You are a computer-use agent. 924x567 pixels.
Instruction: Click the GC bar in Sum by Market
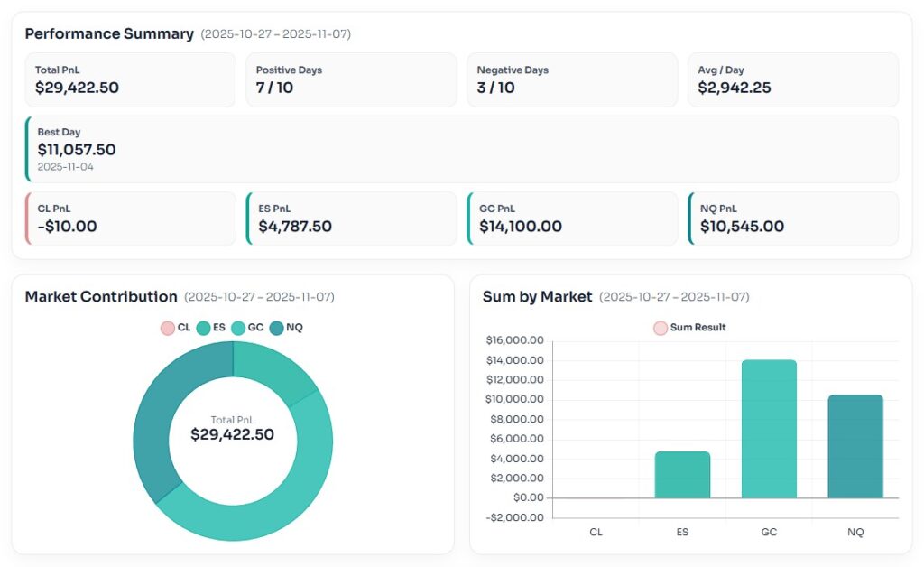pos(769,429)
